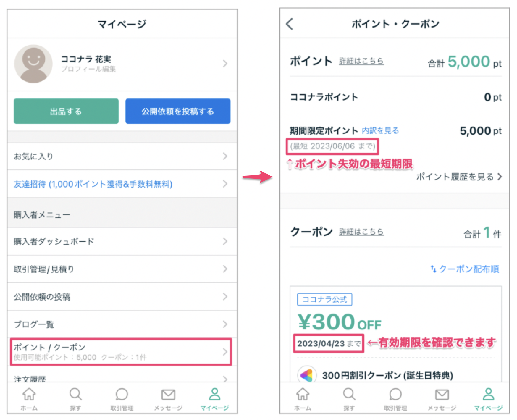This screenshot has width=517, height=420.
Task: Open the 取引管理/見積り menu item
Action: tap(122, 269)
